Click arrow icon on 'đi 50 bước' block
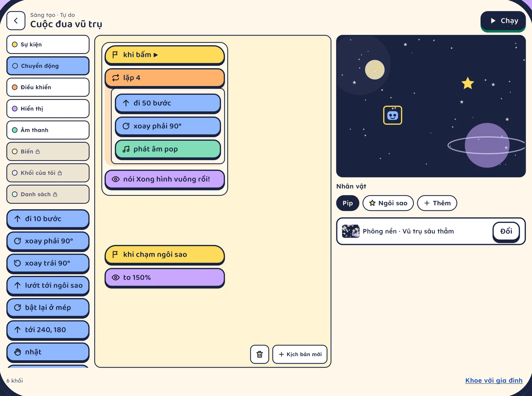The image size is (532, 396). 126,103
